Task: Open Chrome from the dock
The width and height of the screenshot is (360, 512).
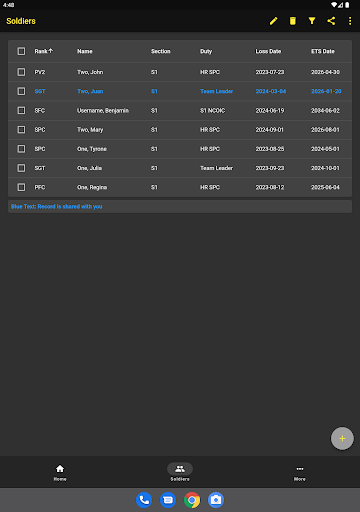Action: (x=192, y=500)
